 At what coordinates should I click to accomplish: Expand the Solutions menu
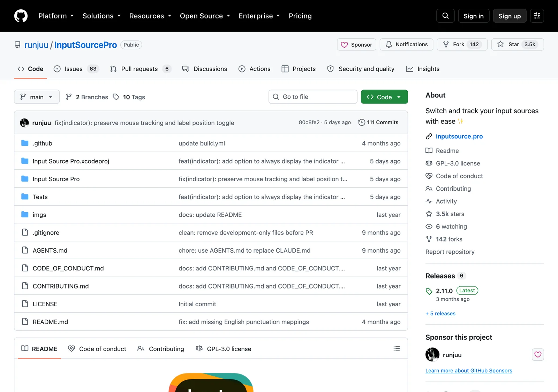[x=101, y=16]
